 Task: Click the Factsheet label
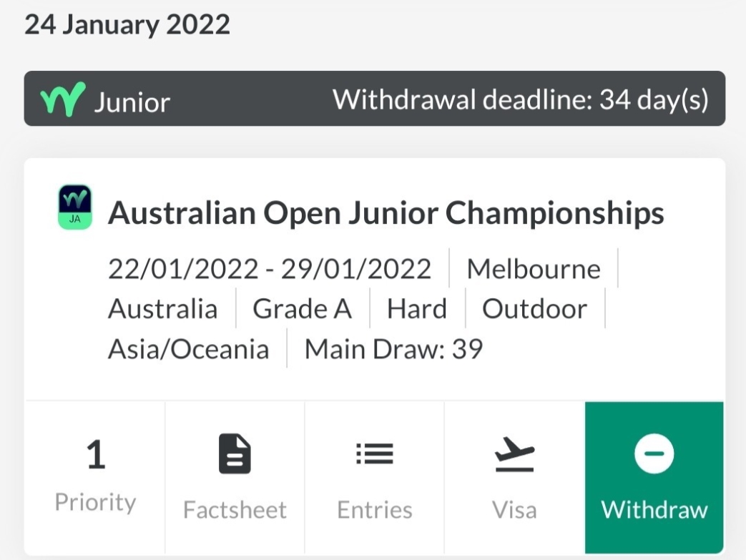tap(235, 509)
